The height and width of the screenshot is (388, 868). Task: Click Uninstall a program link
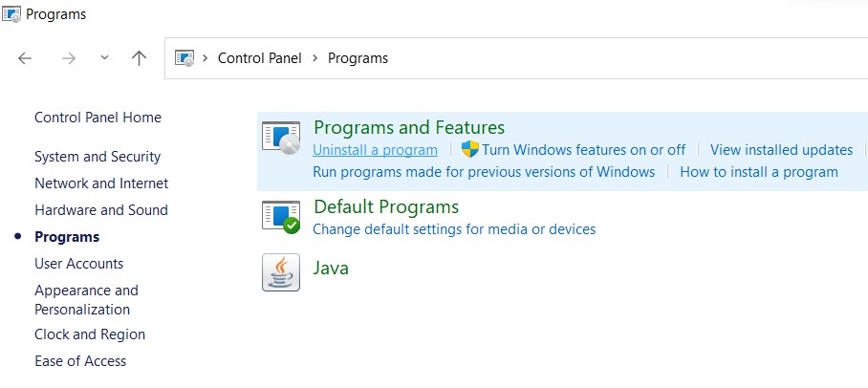[376, 150]
